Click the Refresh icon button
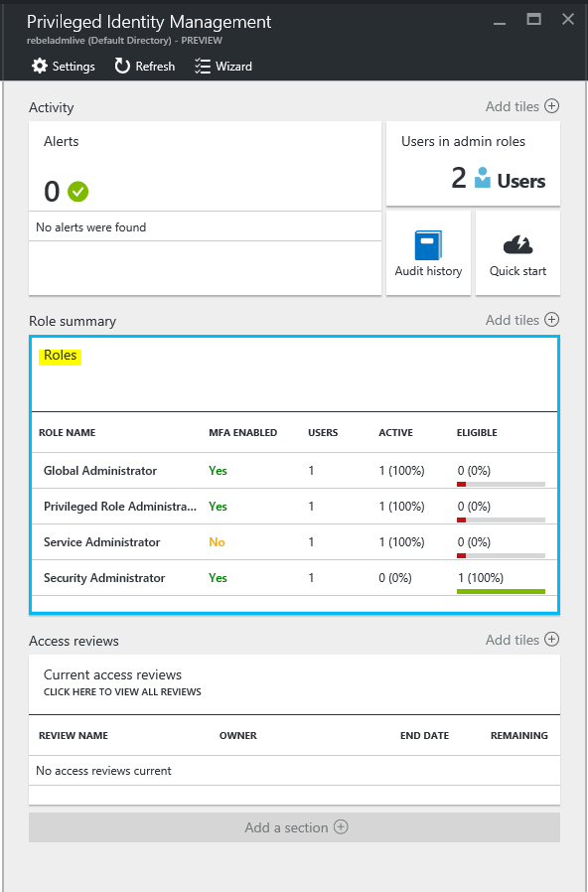Viewport: 588px width, 892px height. pyautogui.click(x=122, y=66)
